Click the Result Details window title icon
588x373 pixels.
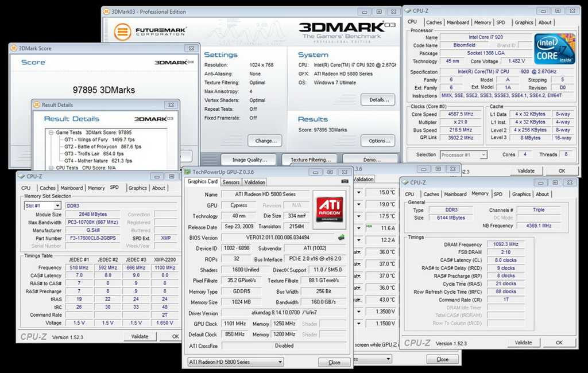37,105
